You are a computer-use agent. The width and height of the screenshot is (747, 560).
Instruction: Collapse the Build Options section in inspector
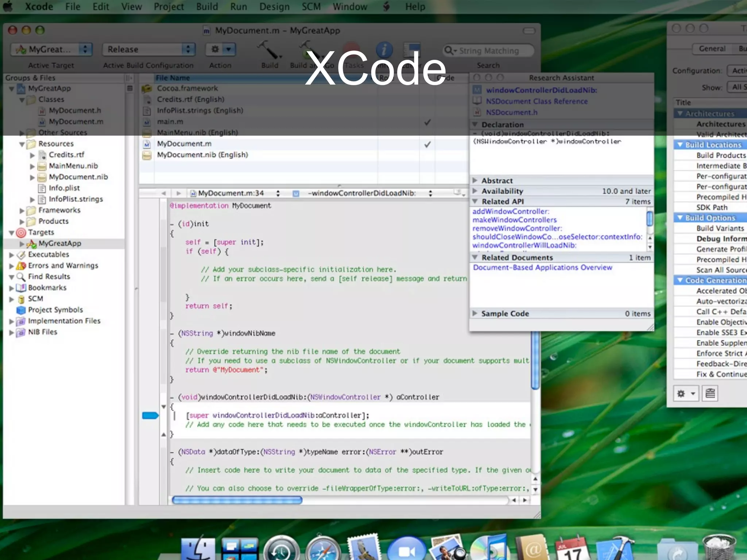pos(680,218)
